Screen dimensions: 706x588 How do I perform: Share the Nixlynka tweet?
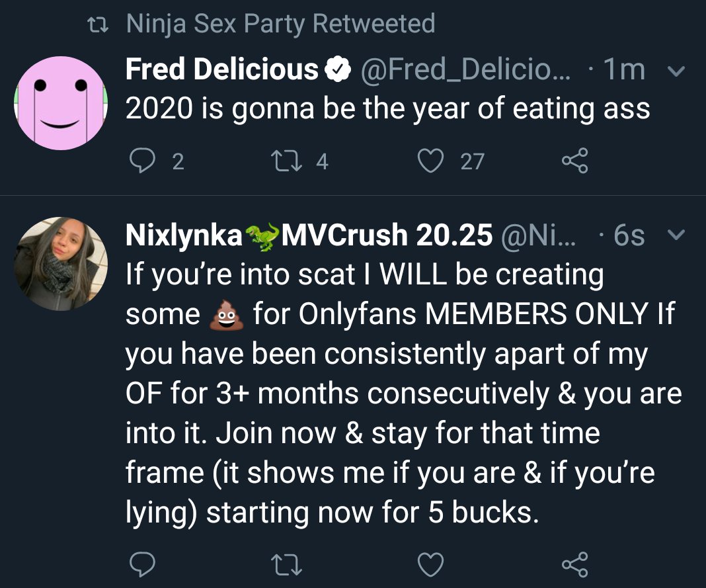[574, 564]
